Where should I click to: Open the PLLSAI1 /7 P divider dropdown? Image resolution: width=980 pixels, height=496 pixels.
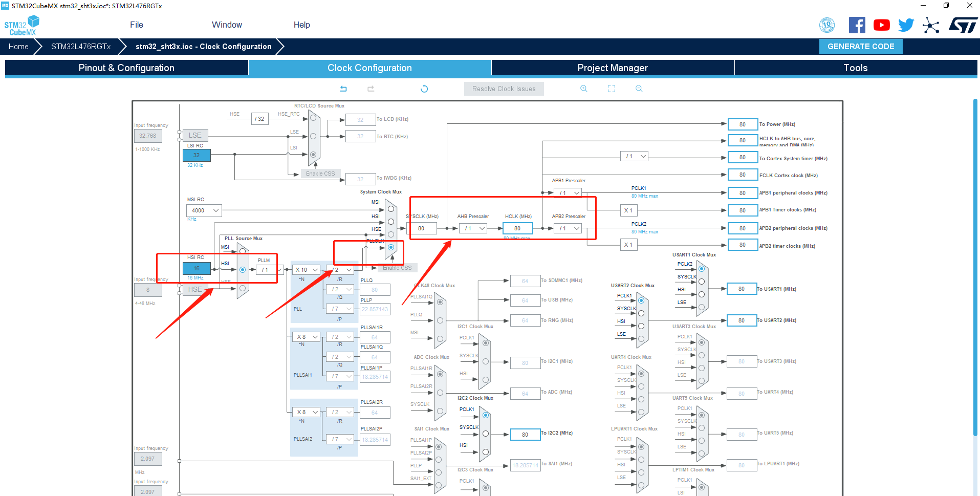[340, 376]
